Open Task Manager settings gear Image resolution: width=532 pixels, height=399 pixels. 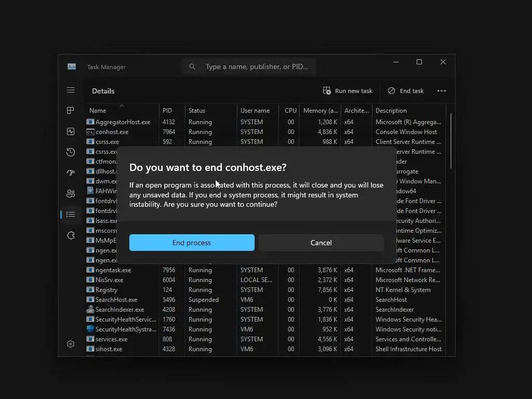click(71, 344)
